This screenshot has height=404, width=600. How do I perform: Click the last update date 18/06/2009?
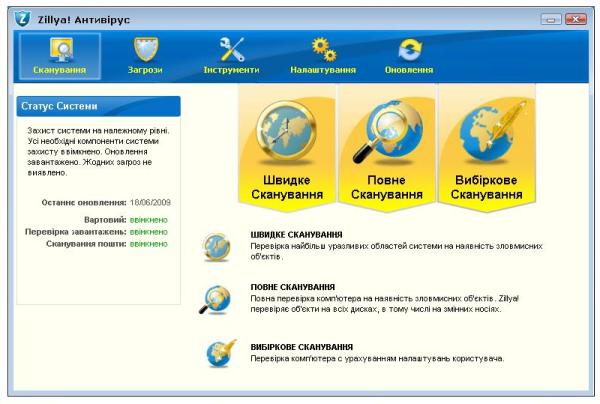[x=150, y=202]
